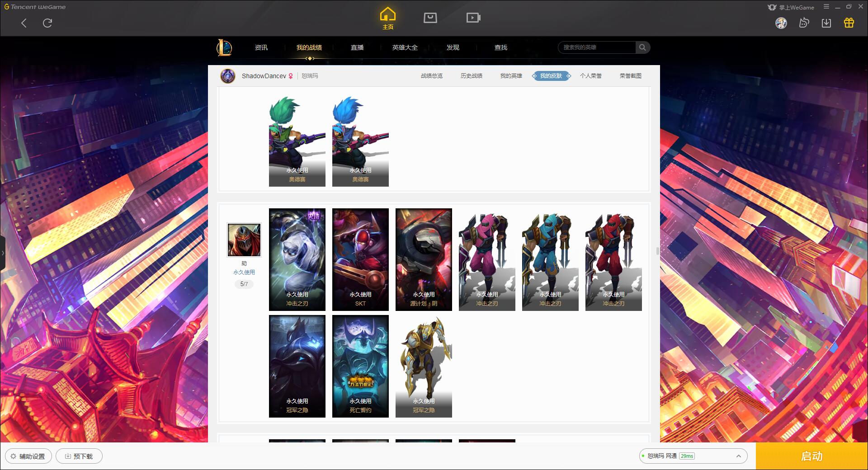Screen dimensions: 868x470
Task: Switch to 查找 tab
Action: [x=501, y=47]
